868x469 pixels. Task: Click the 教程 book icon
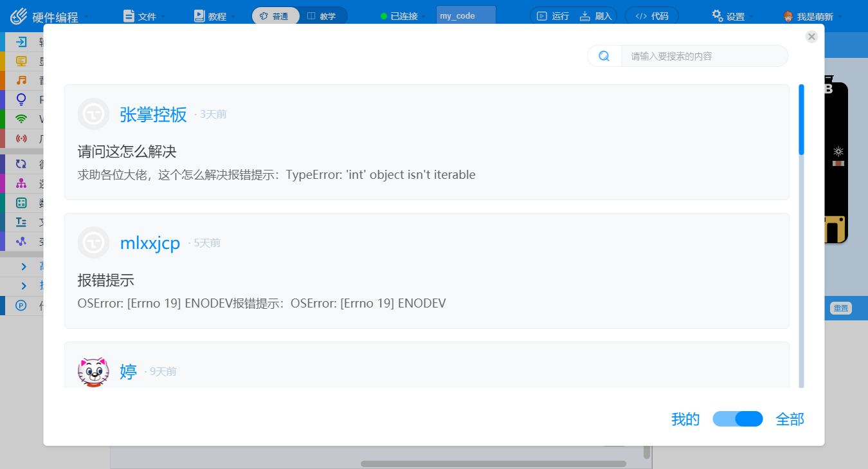pos(199,16)
